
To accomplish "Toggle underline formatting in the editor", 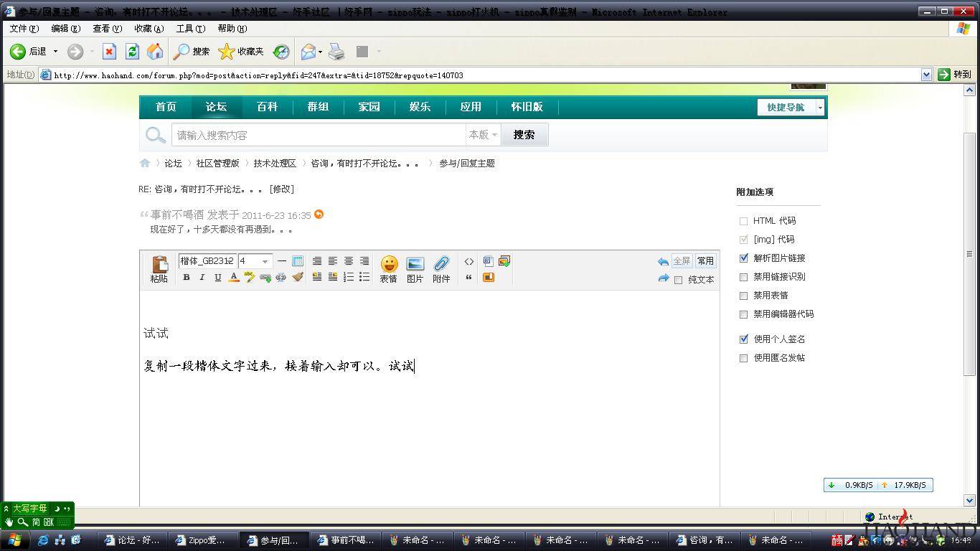I will (218, 277).
